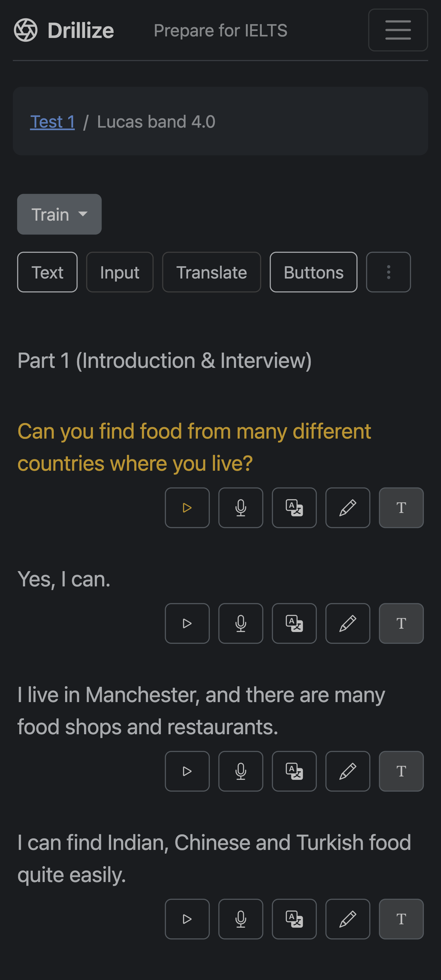Open the hamburger navigation menu
This screenshot has height=980, width=441.
[x=398, y=30]
